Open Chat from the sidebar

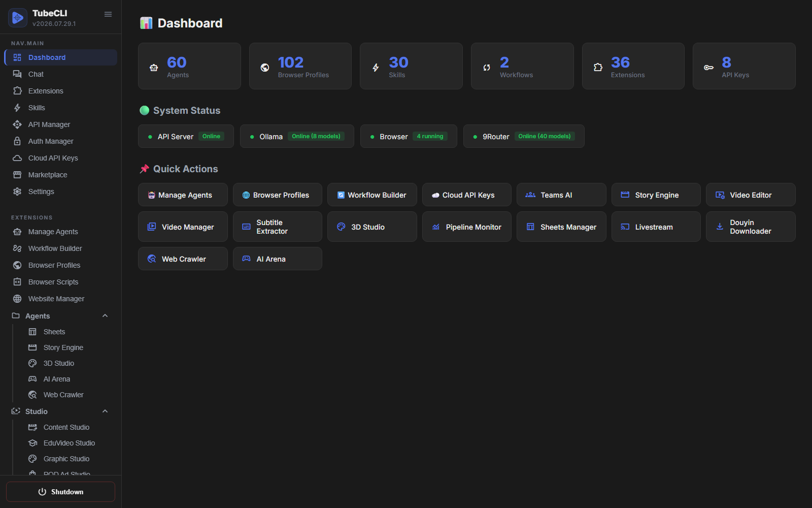(x=60, y=74)
